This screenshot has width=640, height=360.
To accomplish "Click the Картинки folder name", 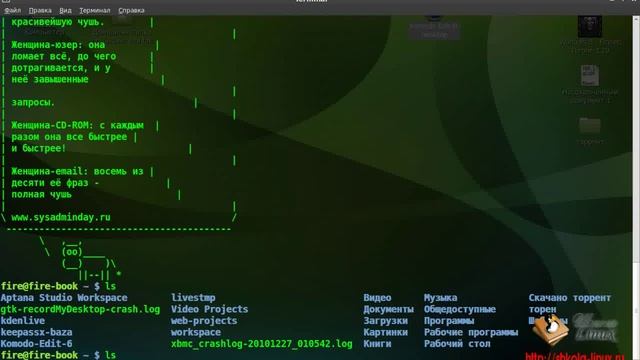I will click(x=386, y=332).
